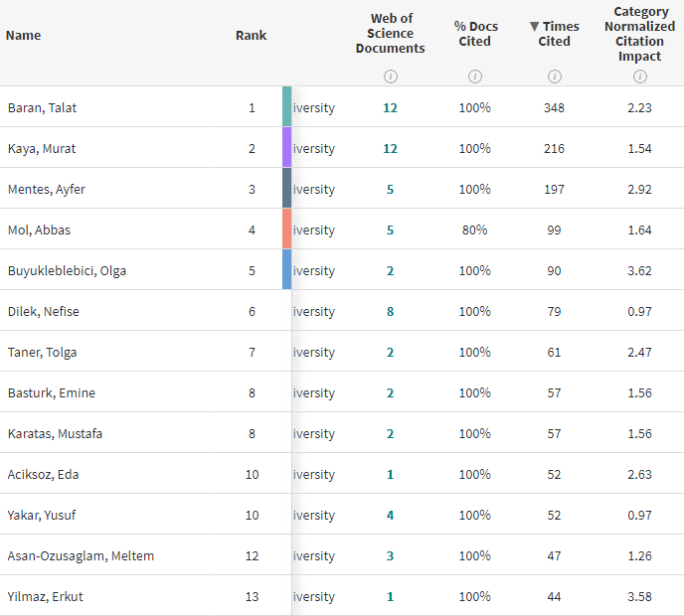Click info icon under Web of Science Documents
This screenshot has height=616, width=684.
391,77
